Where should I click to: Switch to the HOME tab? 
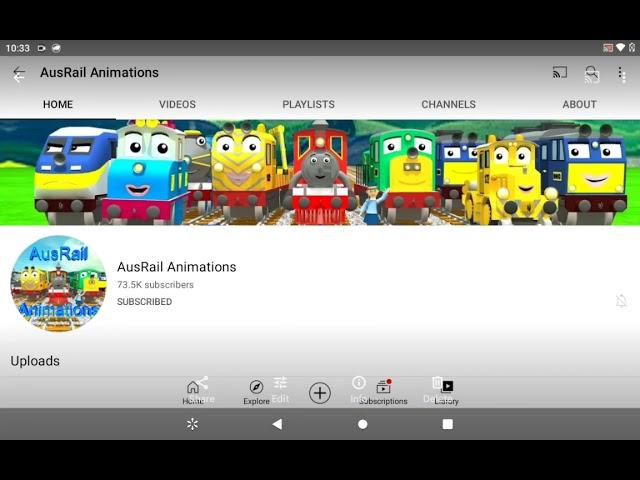[x=58, y=104]
